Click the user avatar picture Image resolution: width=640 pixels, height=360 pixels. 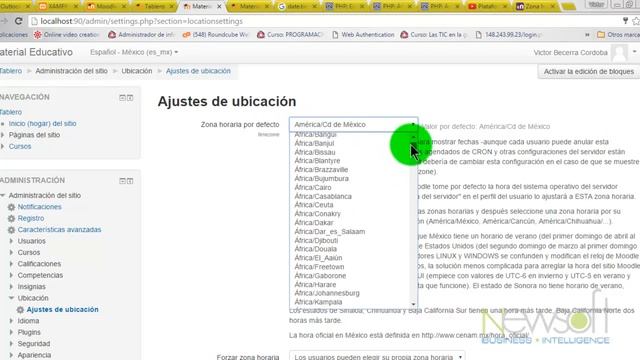point(619,53)
